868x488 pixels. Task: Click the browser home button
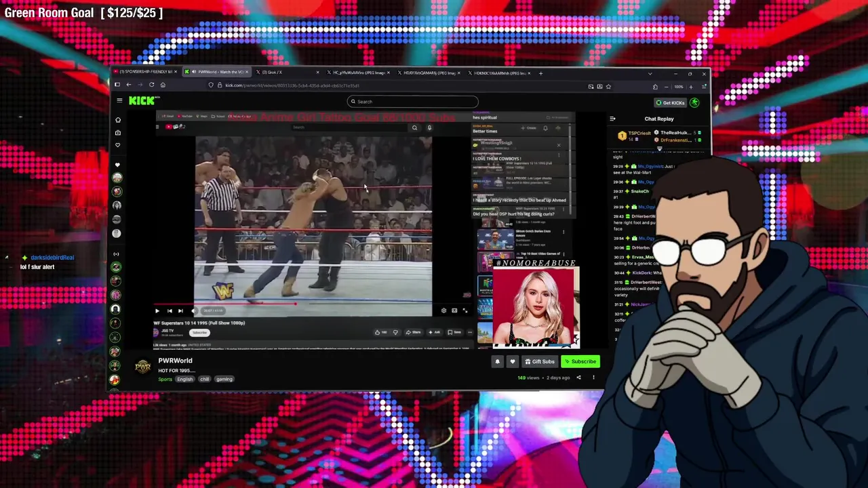pyautogui.click(x=163, y=85)
